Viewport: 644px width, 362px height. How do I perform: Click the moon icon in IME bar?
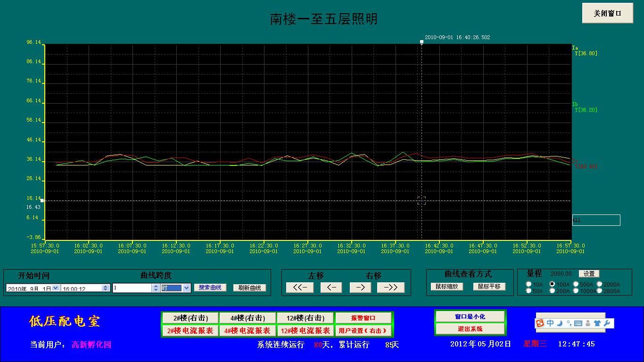pos(560,323)
